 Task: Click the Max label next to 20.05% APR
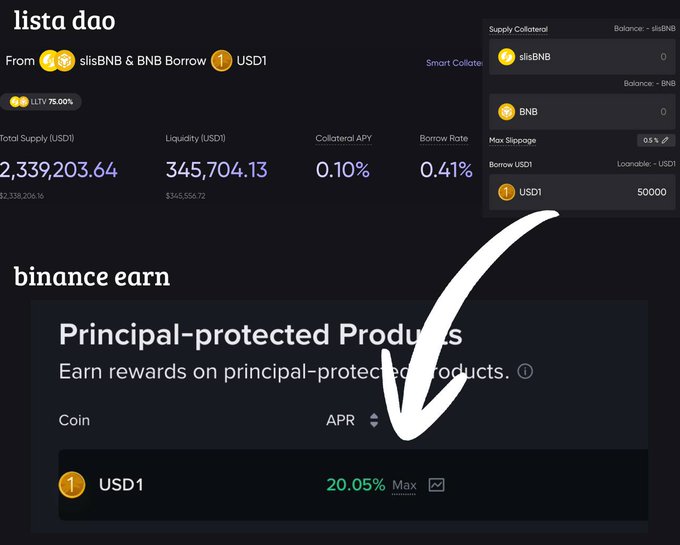pos(404,486)
